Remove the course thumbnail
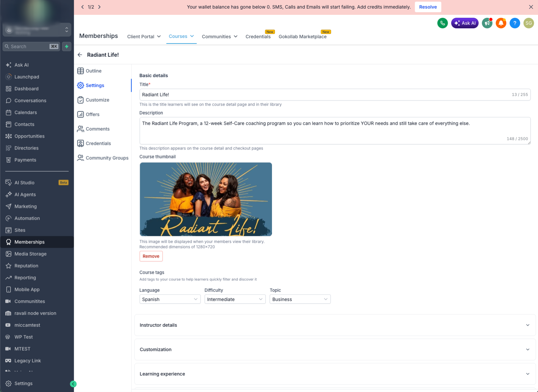The height and width of the screenshot is (392, 538). tap(151, 256)
